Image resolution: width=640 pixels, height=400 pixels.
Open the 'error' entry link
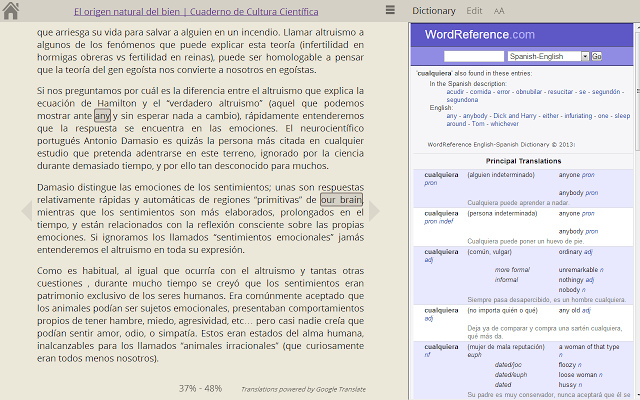(x=503, y=92)
